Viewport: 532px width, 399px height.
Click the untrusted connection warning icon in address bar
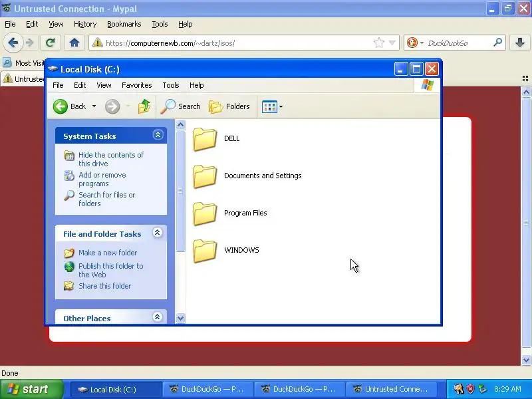click(98, 43)
